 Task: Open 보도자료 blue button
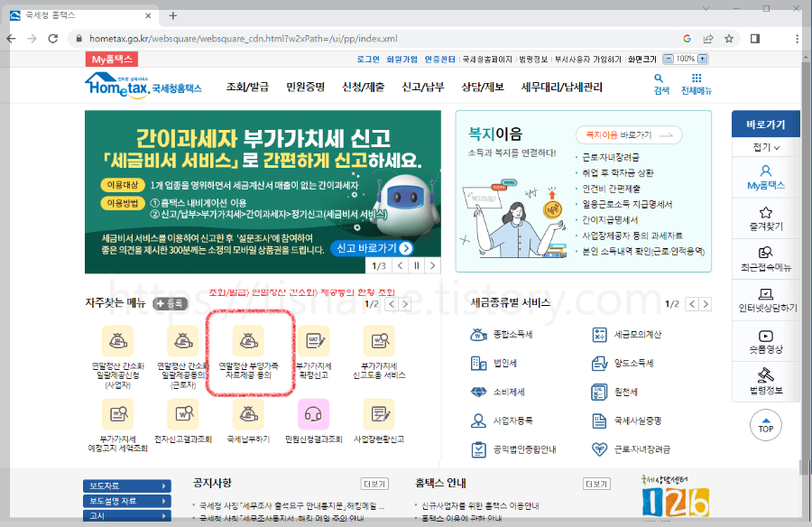(x=127, y=485)
